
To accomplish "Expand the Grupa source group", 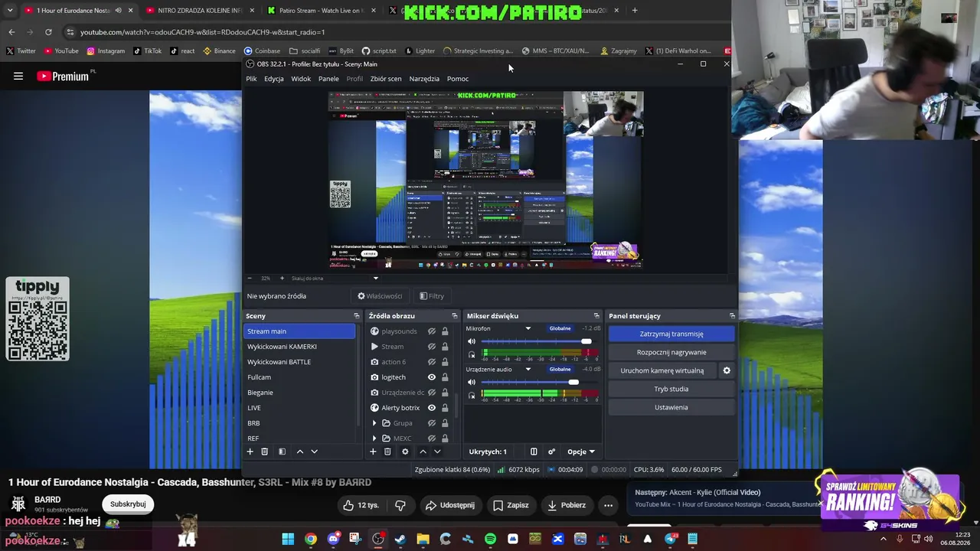I will 374,423.
